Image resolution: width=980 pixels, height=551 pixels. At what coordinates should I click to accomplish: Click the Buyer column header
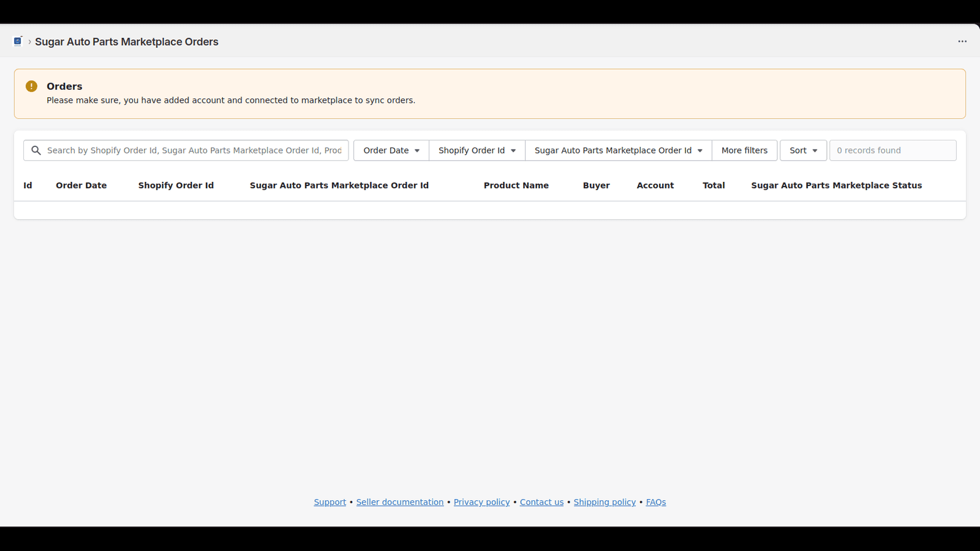pyautogui.click(x=597, y=186)
